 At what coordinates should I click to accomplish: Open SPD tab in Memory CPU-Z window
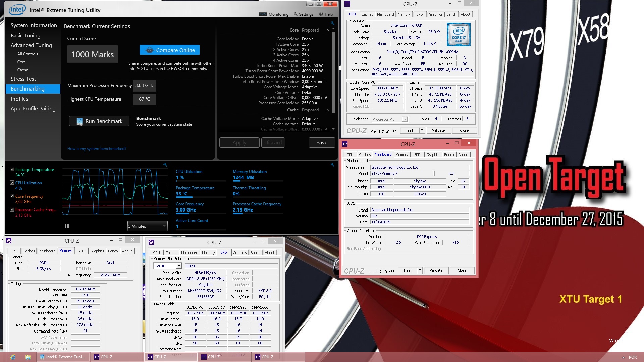[81, 251]
